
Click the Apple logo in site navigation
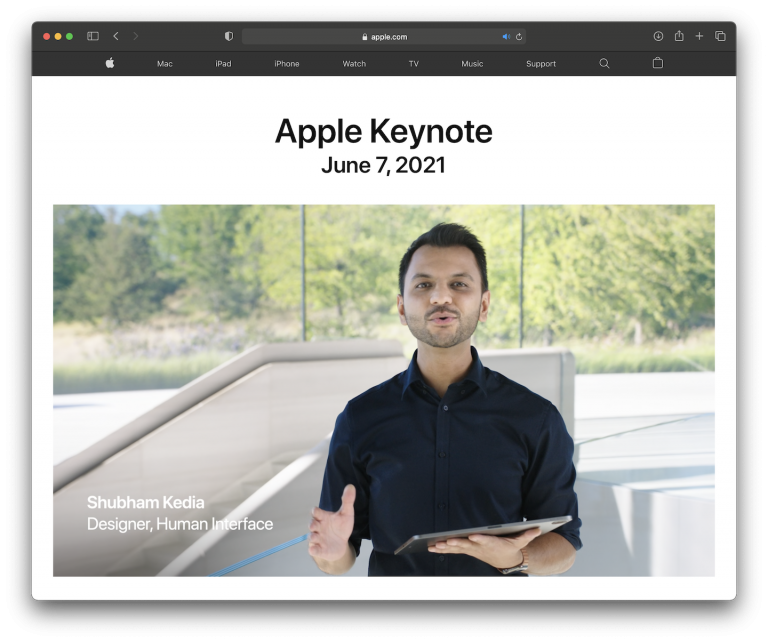pyautogui.click(x=110, y=63)
